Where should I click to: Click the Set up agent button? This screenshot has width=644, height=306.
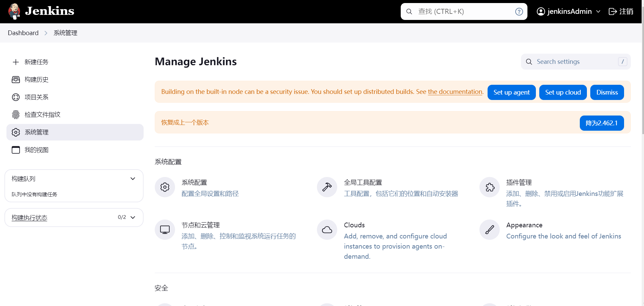(512, 93)
